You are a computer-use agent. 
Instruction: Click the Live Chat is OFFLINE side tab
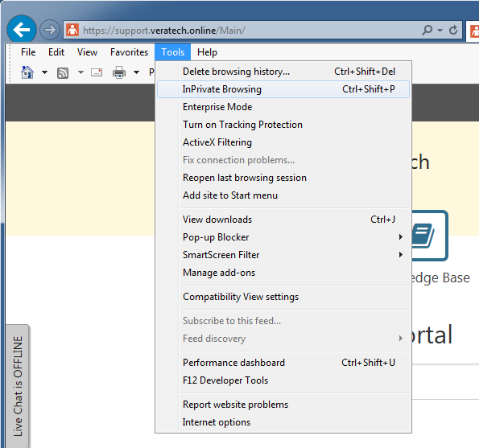tap(18, 386)
